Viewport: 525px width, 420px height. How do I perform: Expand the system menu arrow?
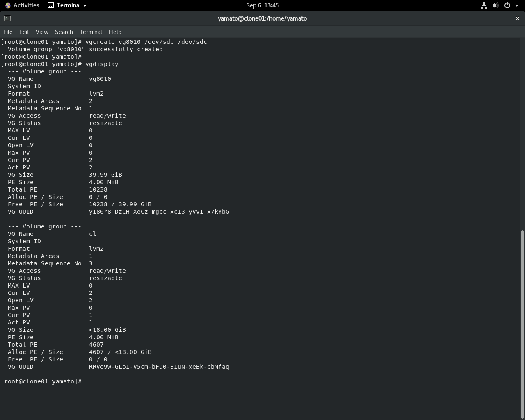tap(517, 5)
